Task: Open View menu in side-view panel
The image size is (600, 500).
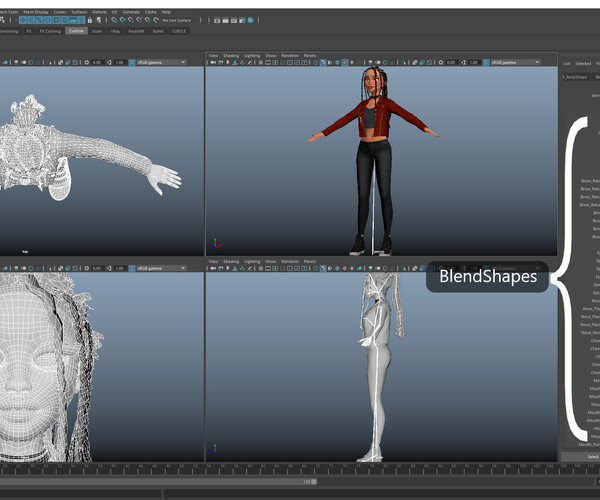Action: pos(213,262)
